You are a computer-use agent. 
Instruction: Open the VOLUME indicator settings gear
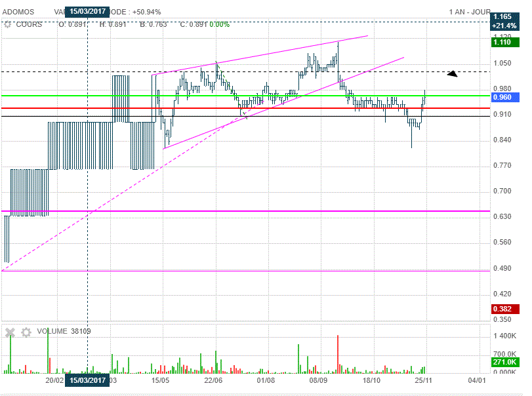26,332
